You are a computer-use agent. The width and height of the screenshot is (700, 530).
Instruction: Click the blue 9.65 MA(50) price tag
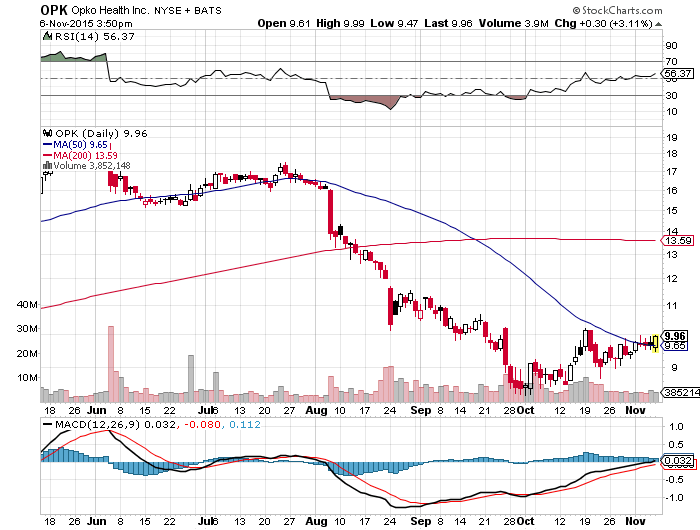[x=675, y=346]
